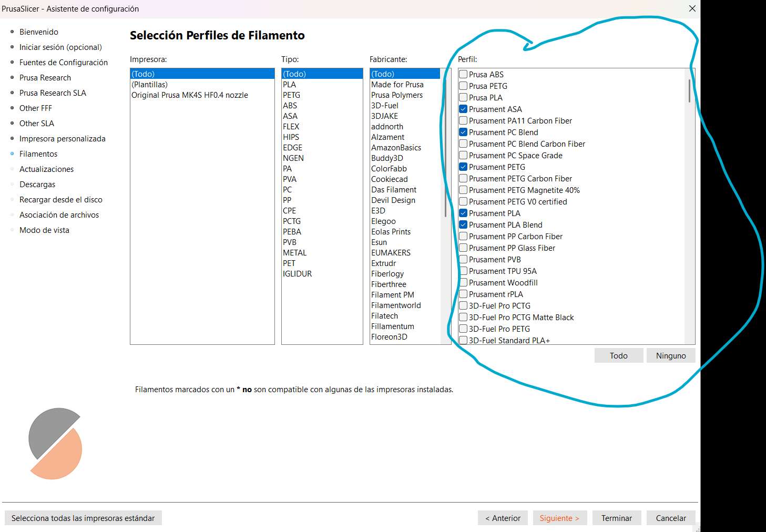Filter by FLEX type

(322, 127)
